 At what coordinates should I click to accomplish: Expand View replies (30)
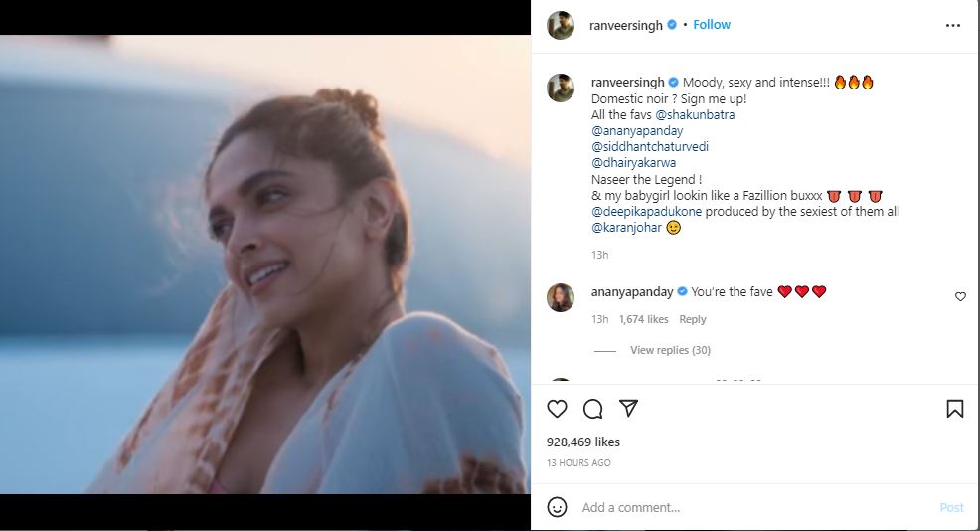click(670, 350)
